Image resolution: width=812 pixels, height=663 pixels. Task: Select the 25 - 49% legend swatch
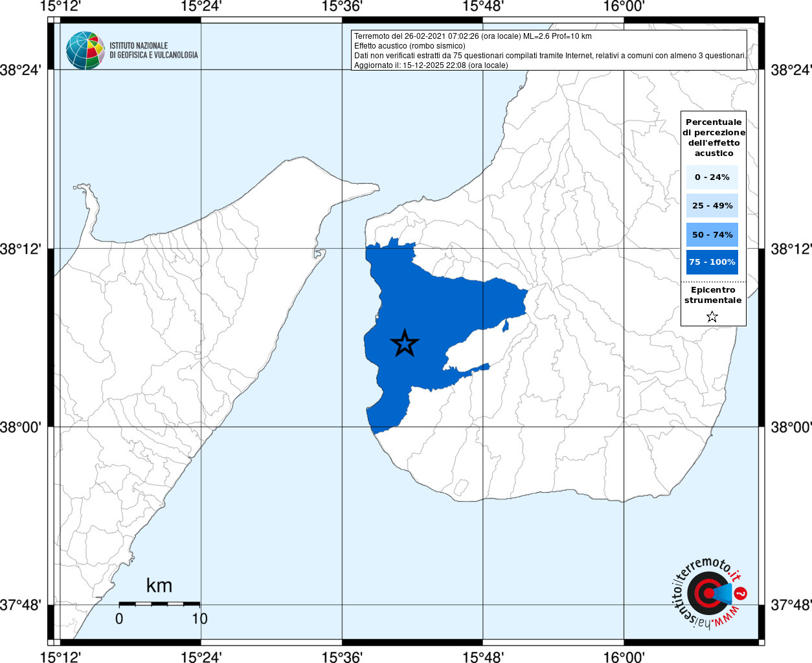(x=712, y=205)
